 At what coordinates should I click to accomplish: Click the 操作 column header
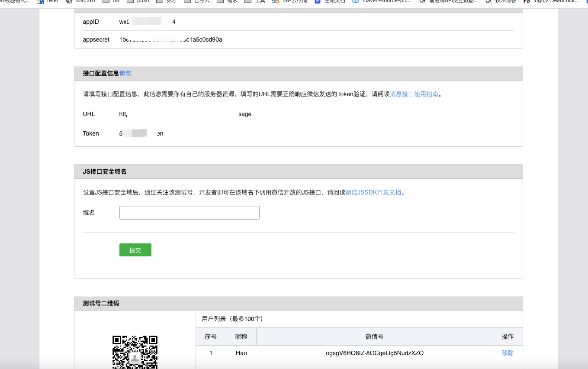tap(508, 337)
